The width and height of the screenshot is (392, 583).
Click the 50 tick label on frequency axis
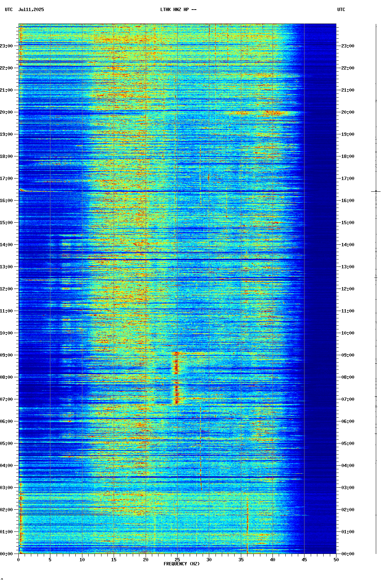336,560
